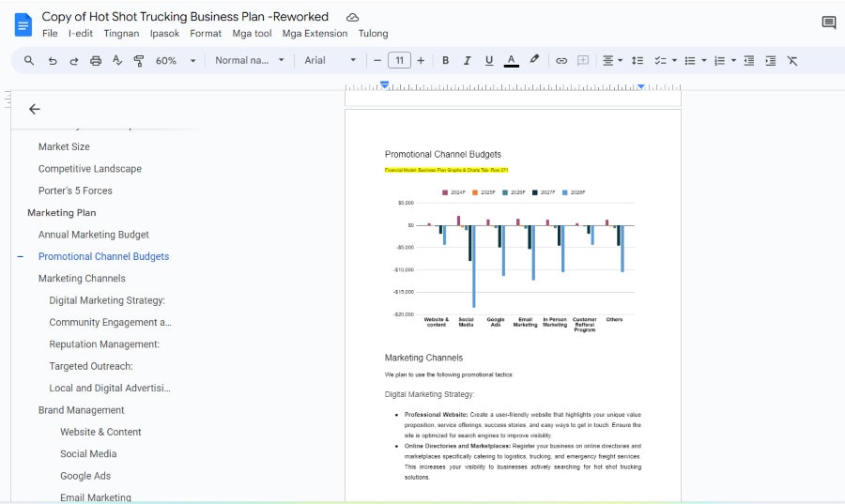Screen dimensions: 845x504
Task: Increase the paragraph indent
Action: [771, 61]
